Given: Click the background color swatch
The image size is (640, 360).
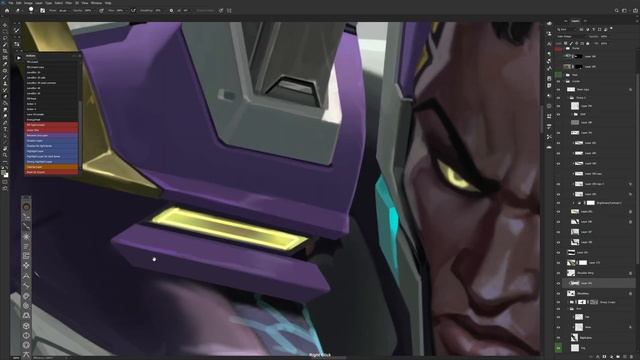Looking at the screenshot, I should click(7, 176).
